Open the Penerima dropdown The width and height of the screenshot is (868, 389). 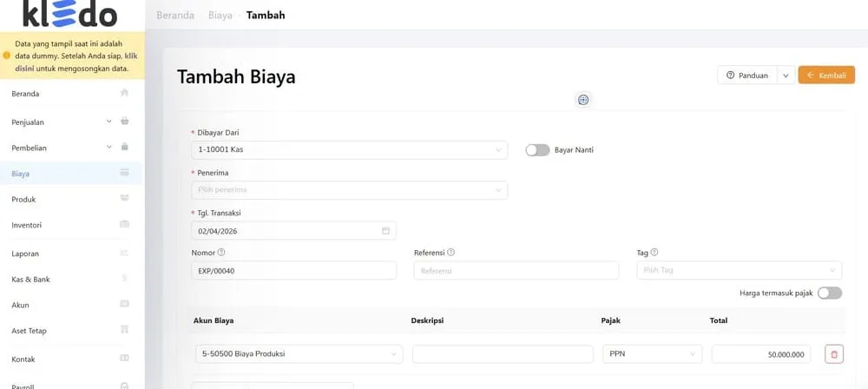click(x=349, y=190)
